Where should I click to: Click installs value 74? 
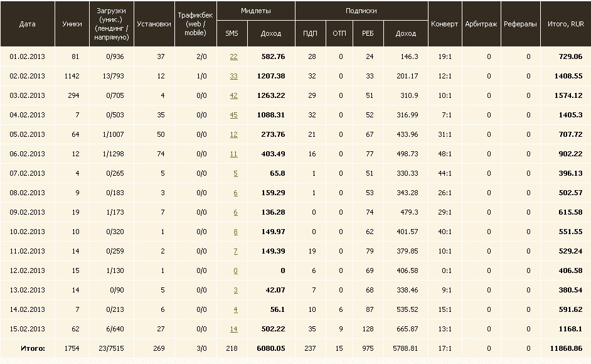[x=161, y=154]
